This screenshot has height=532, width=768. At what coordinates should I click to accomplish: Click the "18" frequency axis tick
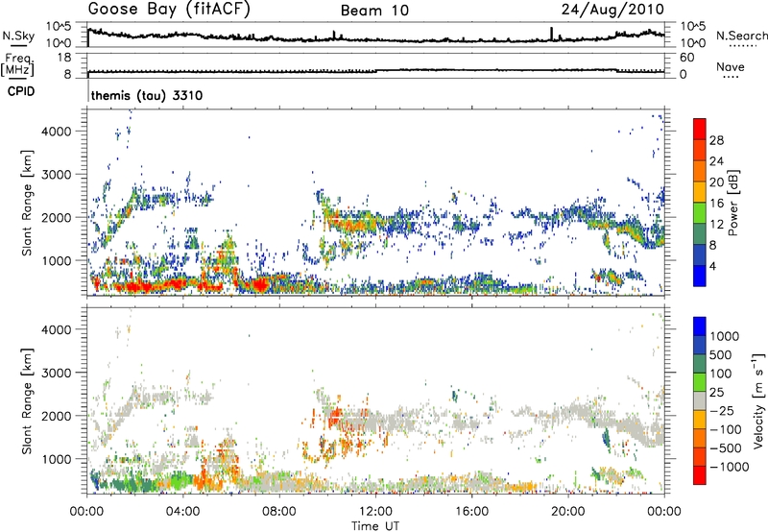tap(63, 58)
